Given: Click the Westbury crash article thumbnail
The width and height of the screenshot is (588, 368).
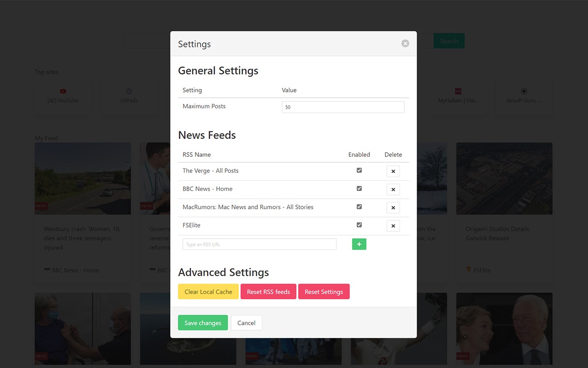Looking at the screenshot, I should point(83,178).
